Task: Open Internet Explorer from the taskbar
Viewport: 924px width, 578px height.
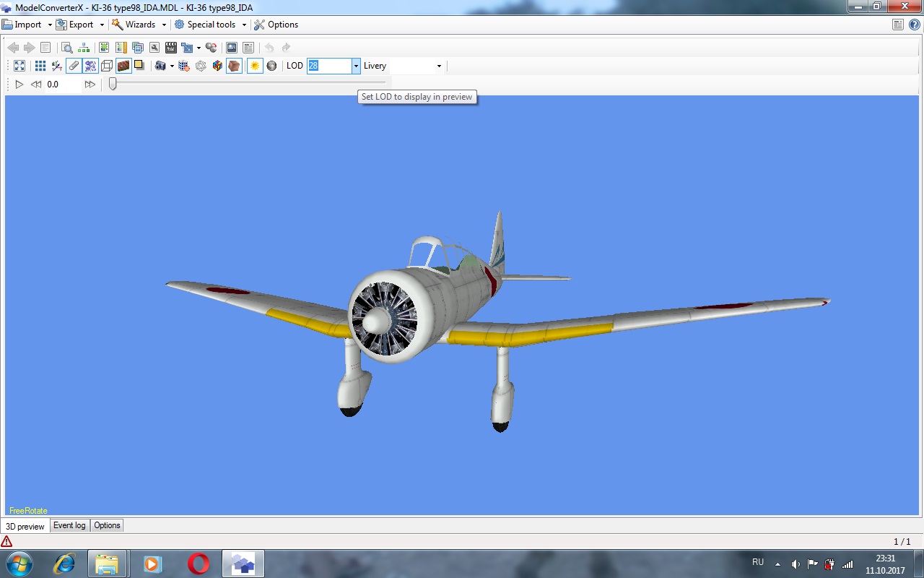Action: (x=64, y=564)
